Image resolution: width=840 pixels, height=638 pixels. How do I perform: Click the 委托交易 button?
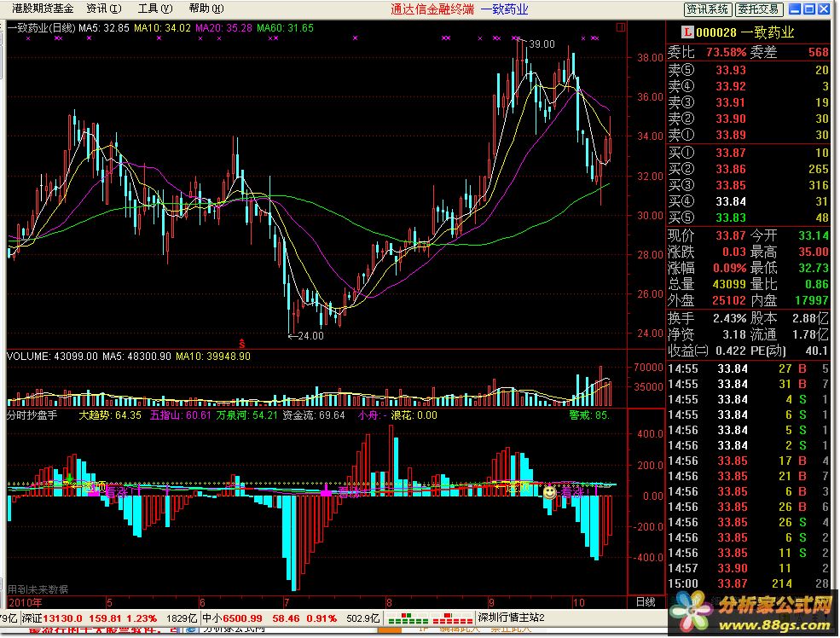(x=758, y=9)
